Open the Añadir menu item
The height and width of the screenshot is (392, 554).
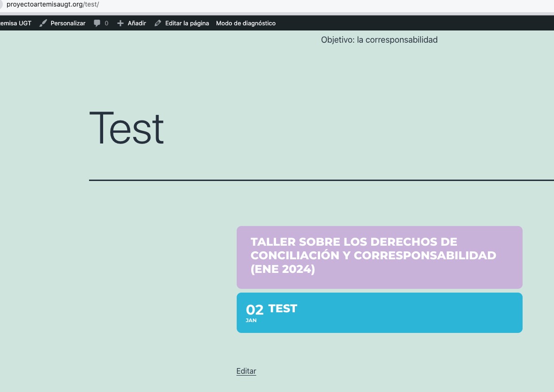pyautogui.click(x=131, y=23)
